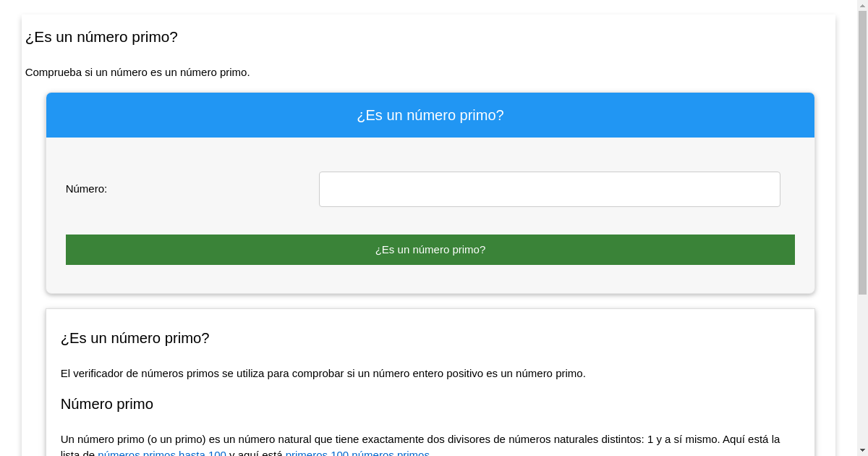
Task: Activate the green submit button text
Action: click(430, 250)
